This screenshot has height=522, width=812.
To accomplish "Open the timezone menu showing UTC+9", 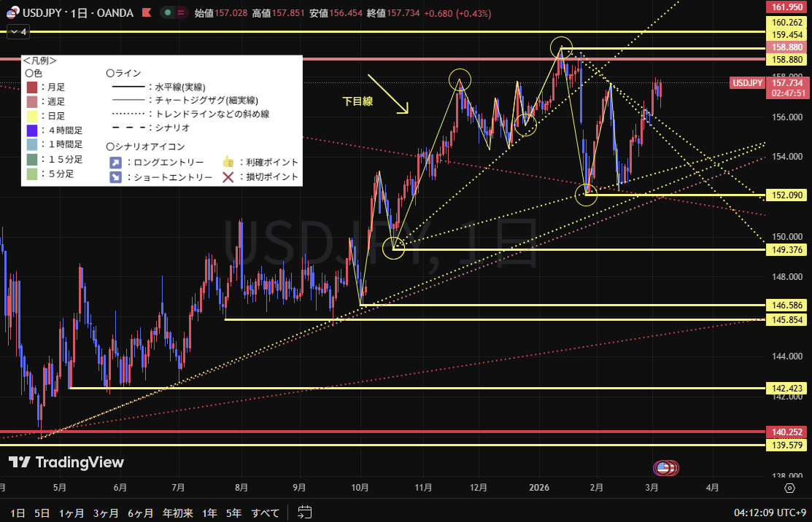I will (x=770, y=513).
